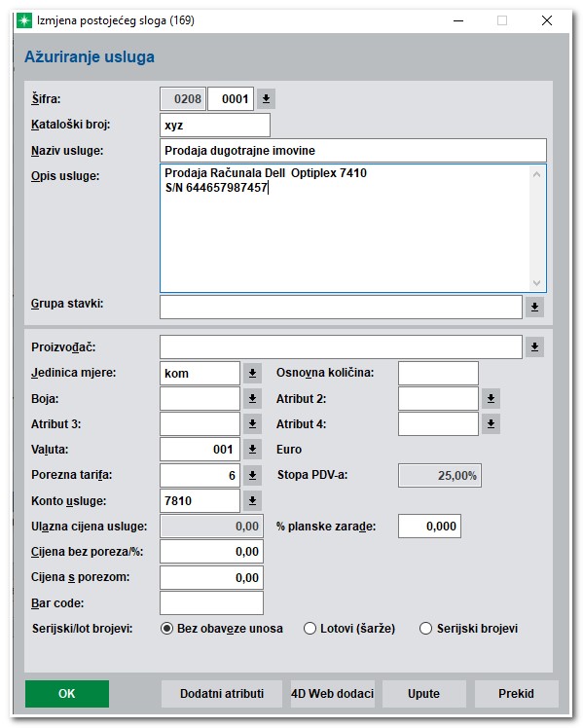The height and width of the screenshot is (728, 583).
Task: Open the Grupa stavki lookup icon
Action: (x=534, y=307)
